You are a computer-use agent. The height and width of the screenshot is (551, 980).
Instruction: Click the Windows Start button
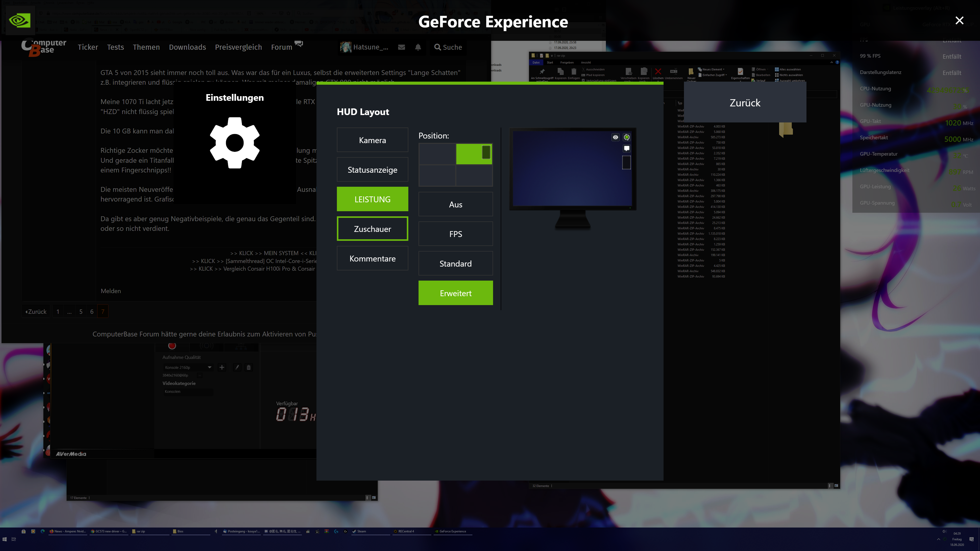click(x=5, y=539)
